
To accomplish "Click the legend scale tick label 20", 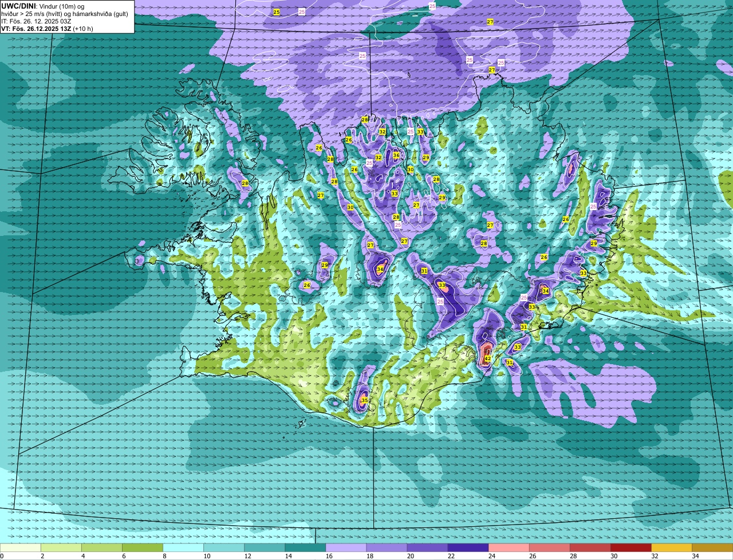I will tap(410, 556).
